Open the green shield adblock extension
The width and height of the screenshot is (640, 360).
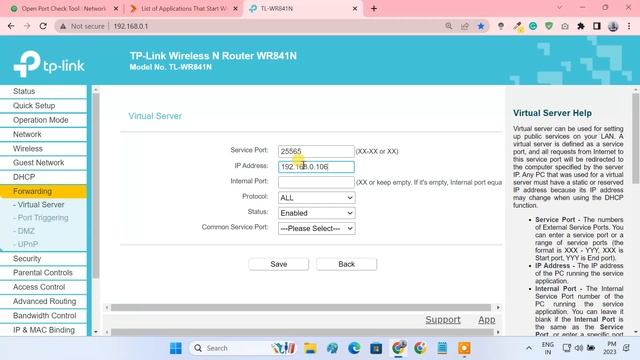pyautogui.click(x=549, y=26)
